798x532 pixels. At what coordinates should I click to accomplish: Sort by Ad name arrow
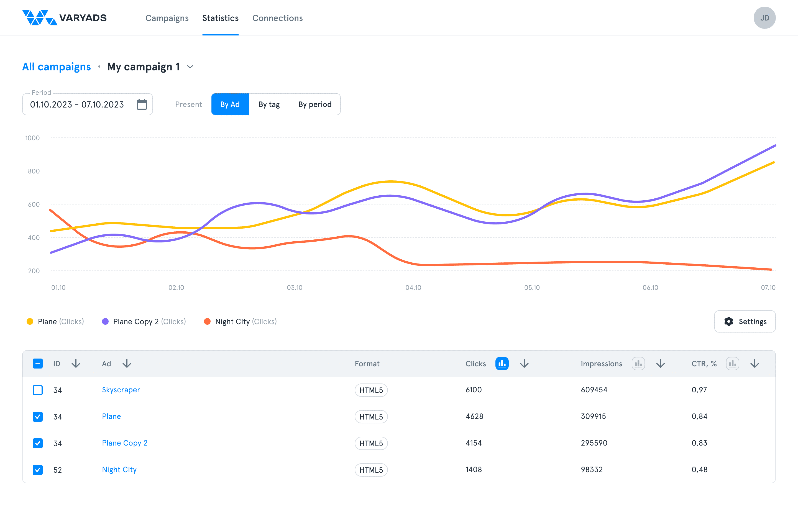(127, 364)
